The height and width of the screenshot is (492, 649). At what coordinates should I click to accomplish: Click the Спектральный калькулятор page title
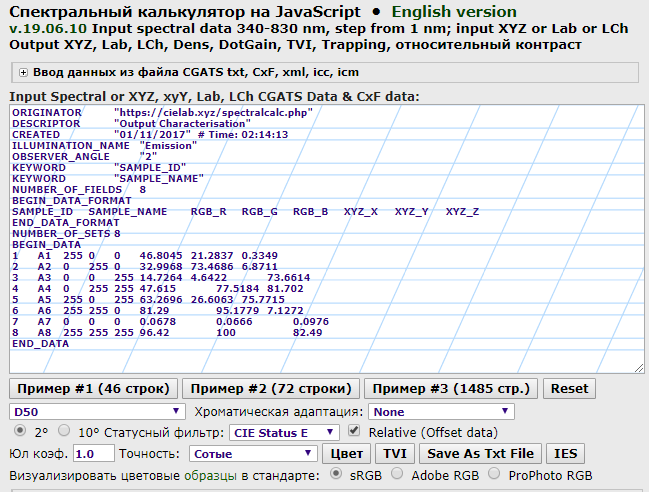click(185, 12)
